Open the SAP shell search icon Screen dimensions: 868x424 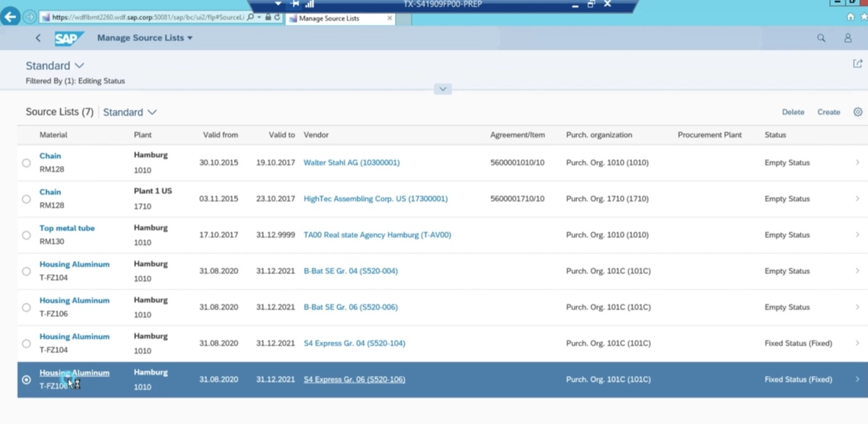tap(821, 38)
